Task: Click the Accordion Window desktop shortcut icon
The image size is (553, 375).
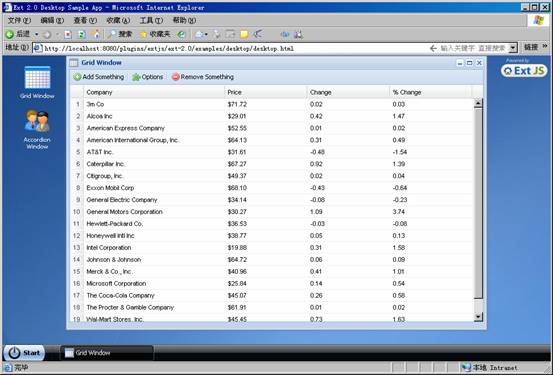Action: [x=37, y=130]
